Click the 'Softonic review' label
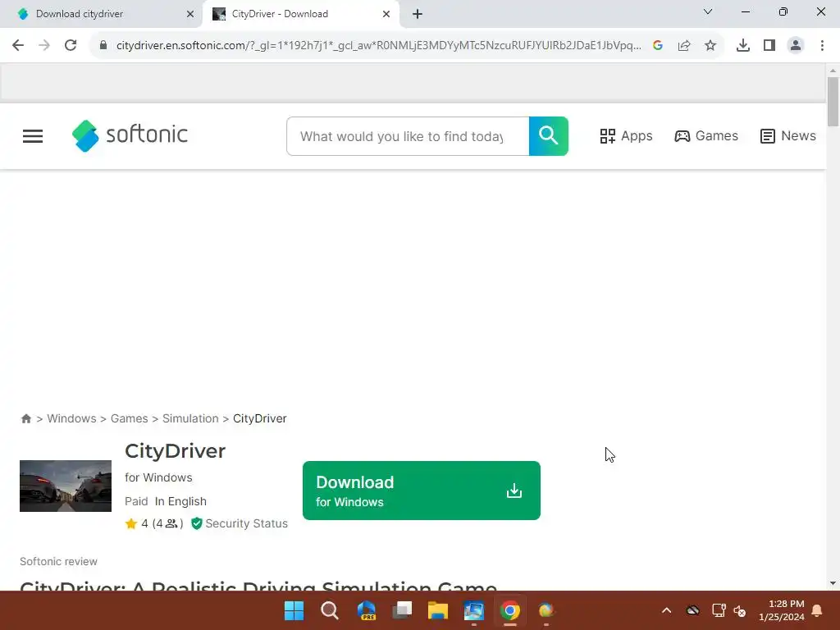 click(x=58, y=561)
